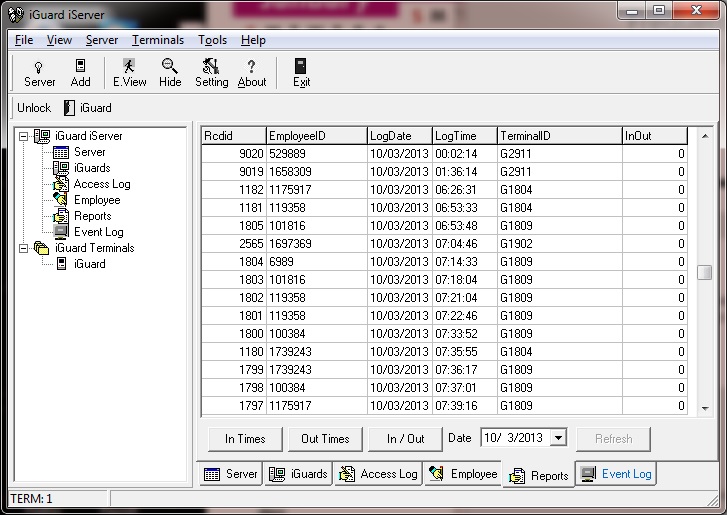Click the Add terminal toolbar icon

[80, 66]
